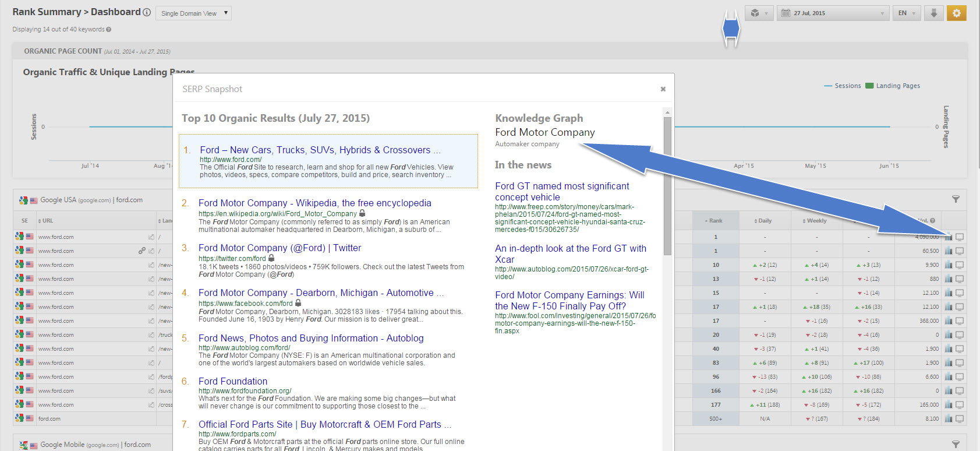Open the orange settings gear button
980x451 pixels.
click(x=956, y=13)
